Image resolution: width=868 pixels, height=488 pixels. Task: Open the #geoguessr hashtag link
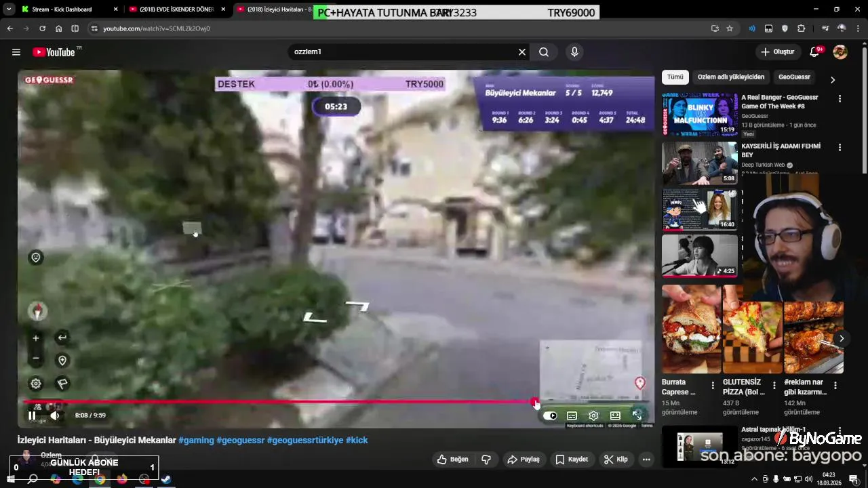coord(241,440)
